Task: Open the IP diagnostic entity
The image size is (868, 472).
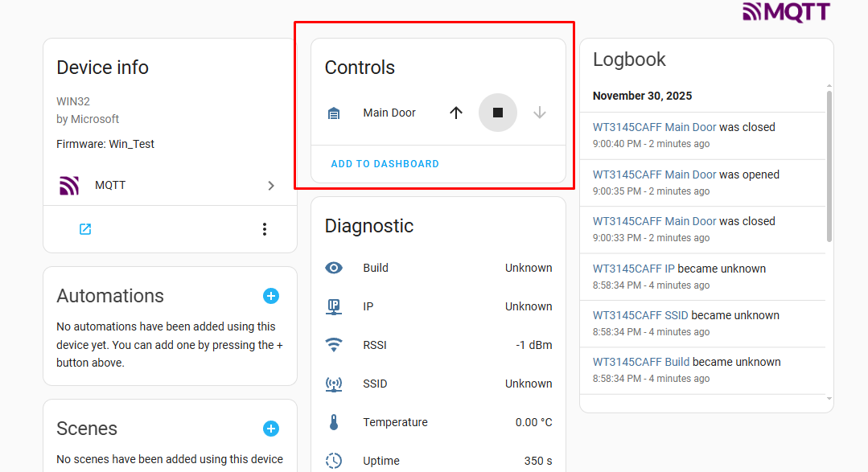Action: (x=438, y=306)
